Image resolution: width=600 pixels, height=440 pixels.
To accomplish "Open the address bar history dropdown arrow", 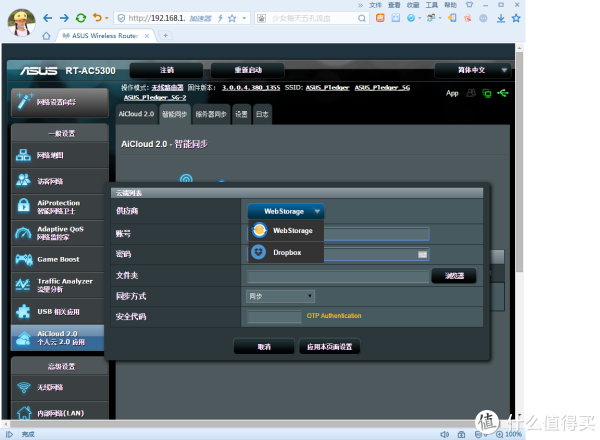I will [244, 18].
